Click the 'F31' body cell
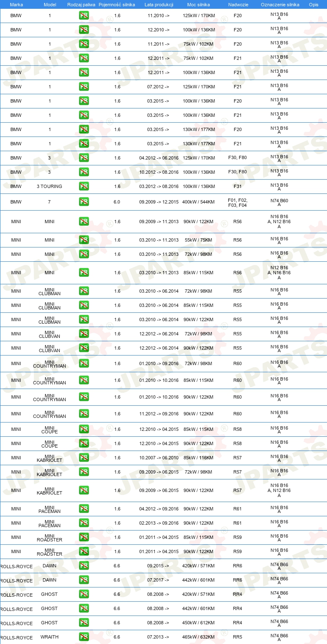 [238, 186]
